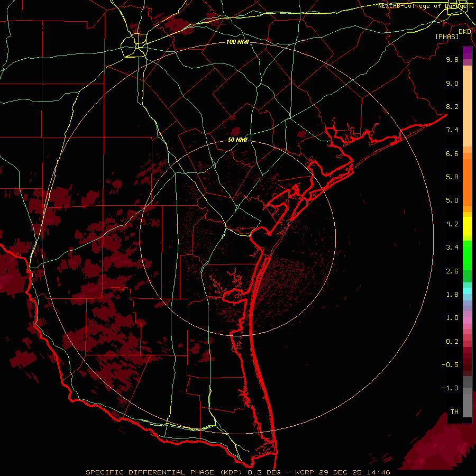Select the 1.0 value on the color scale
Viewport: 476px width, 476px height.
(x=452, y=318)
